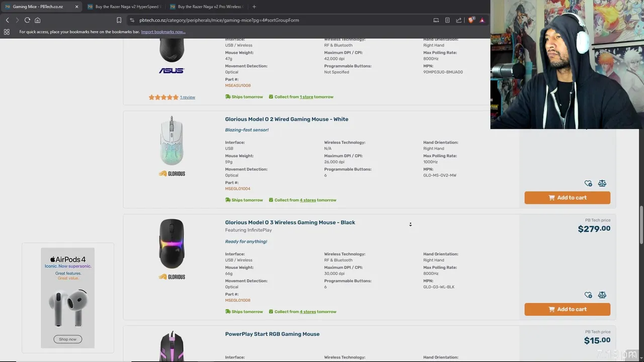Open 4 stores link for Model O 3
This screenshot has width=644, height=362.
coord(308,312)
